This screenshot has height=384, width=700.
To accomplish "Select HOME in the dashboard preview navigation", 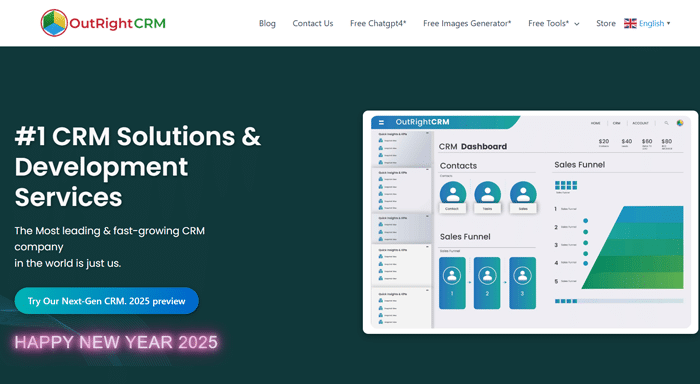I will click(596, 123).
